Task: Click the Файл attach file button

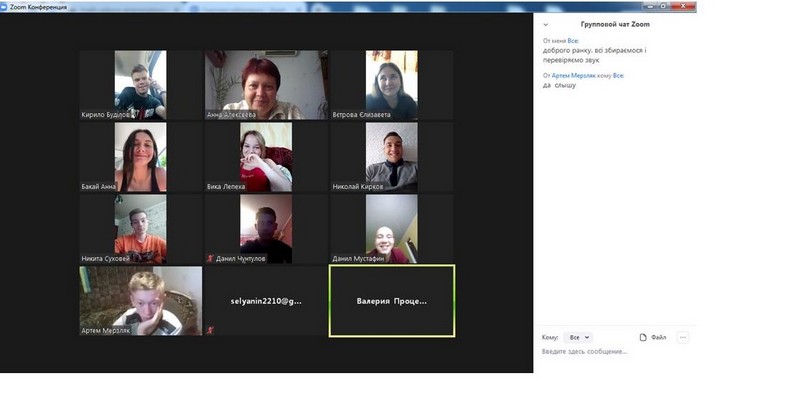Action: coord(653,337)
